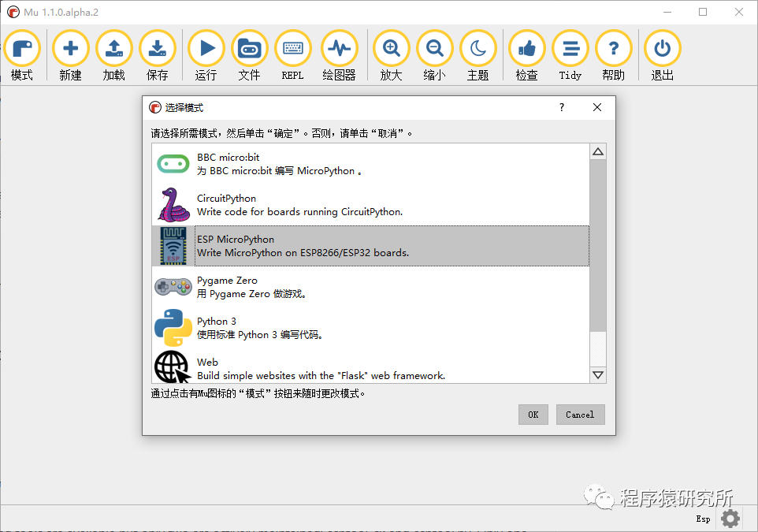This screenshot has width=758, height=532.
Task: Select the Python 3 logo icon
Action: (173, 328)
